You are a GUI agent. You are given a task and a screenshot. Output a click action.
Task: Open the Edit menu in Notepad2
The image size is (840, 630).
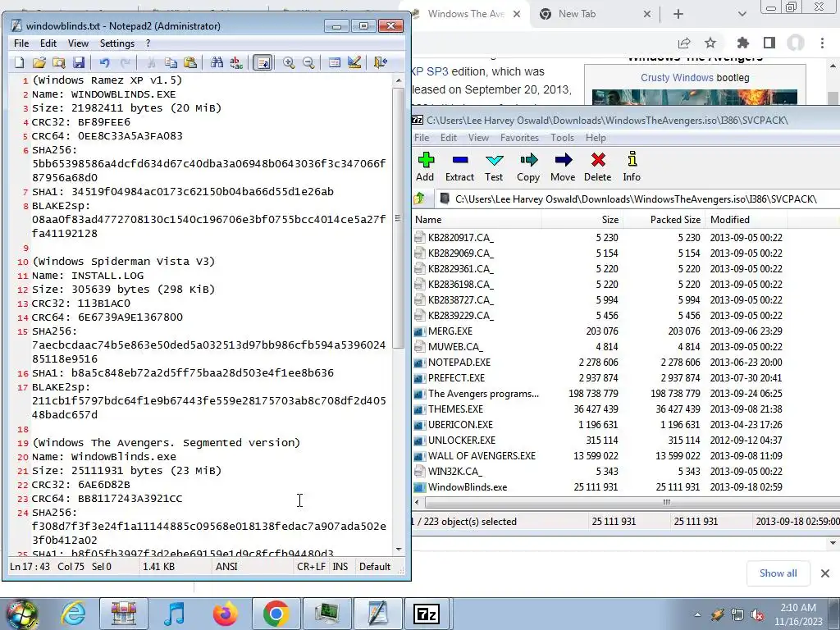(x=48, y=43)
